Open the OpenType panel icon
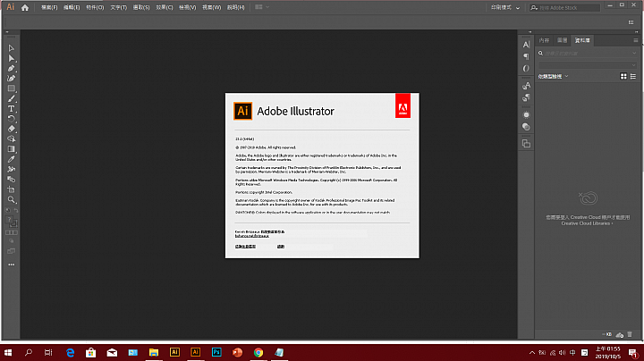 coord(526,69)
